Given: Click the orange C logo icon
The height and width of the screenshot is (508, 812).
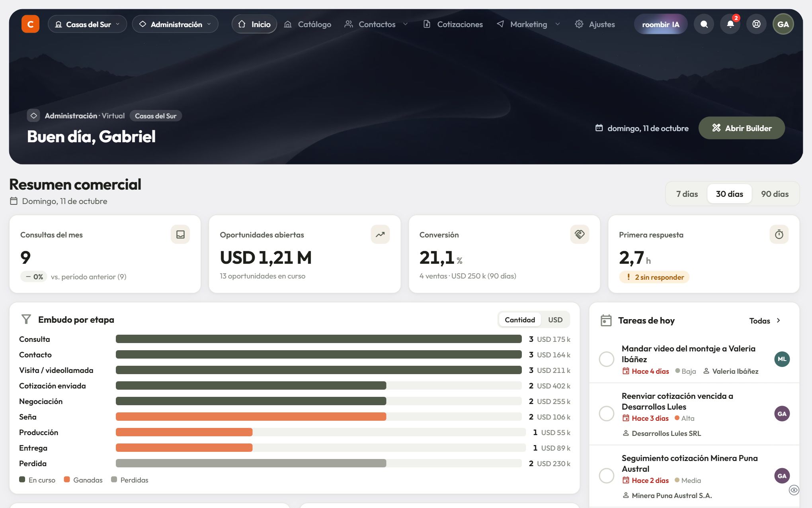Looking at the screenshot, I should click(30, 24).
